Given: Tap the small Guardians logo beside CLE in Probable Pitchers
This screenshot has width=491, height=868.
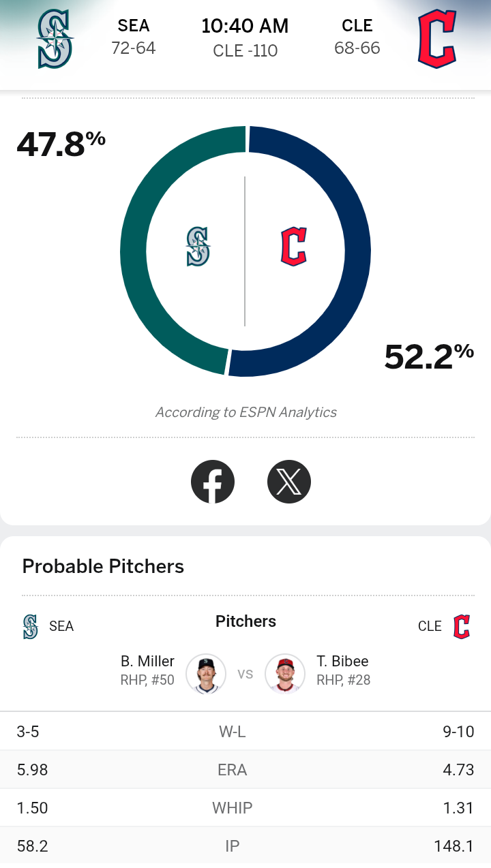Looking at the screenshot, I should (x=462, y=626).
